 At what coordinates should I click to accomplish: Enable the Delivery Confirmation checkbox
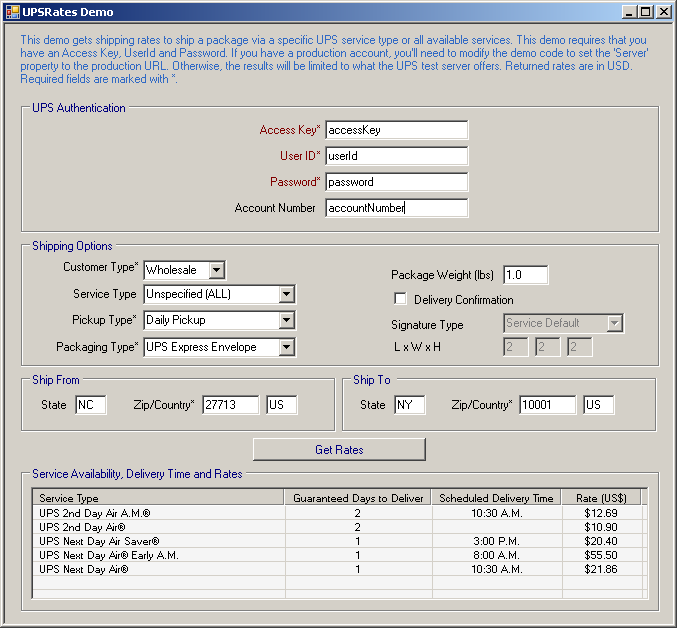coord(400,299)
